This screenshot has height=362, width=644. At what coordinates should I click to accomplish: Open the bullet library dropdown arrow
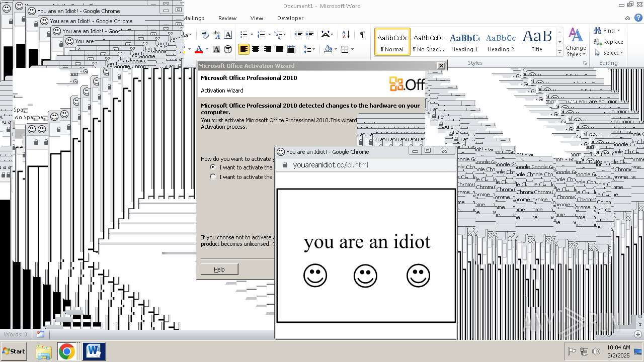[x=252, y=35]
